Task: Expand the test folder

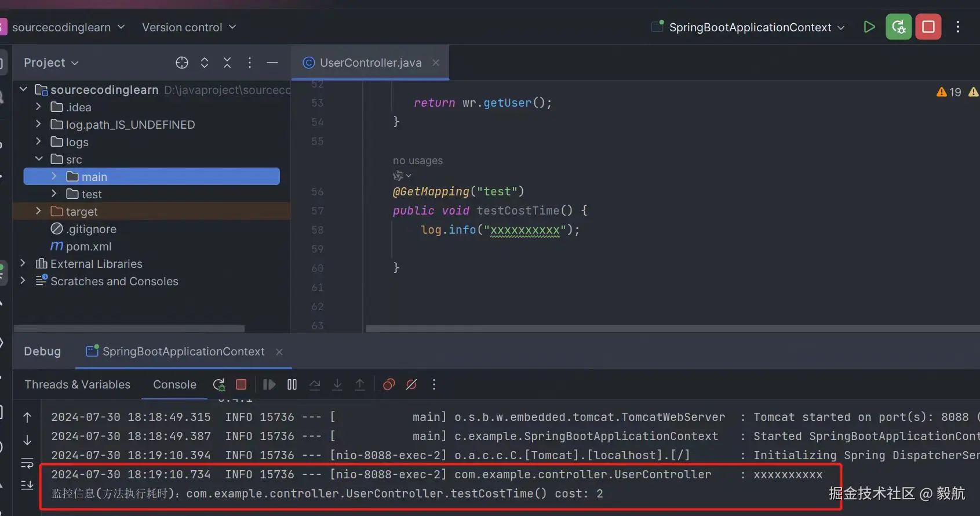Action: click(54, 194)
